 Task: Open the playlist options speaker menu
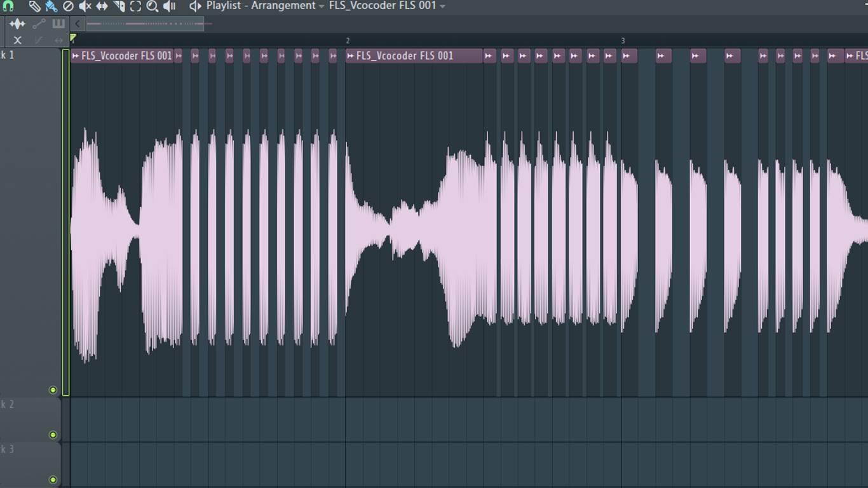(x=195, y=6)
